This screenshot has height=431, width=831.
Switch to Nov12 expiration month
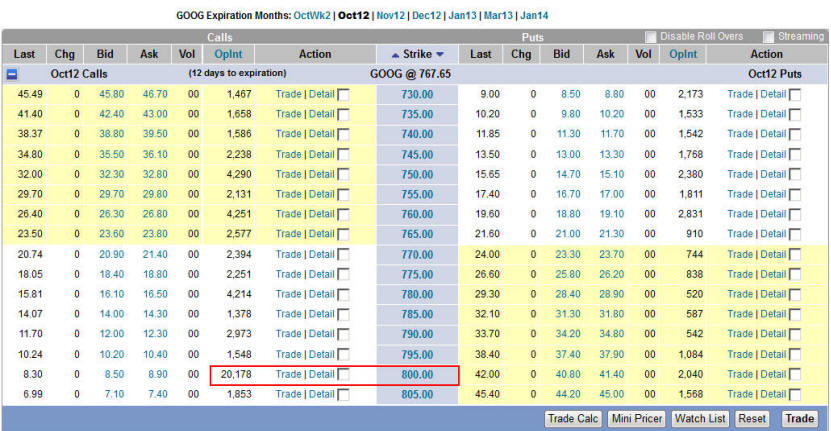pos(392,16)
